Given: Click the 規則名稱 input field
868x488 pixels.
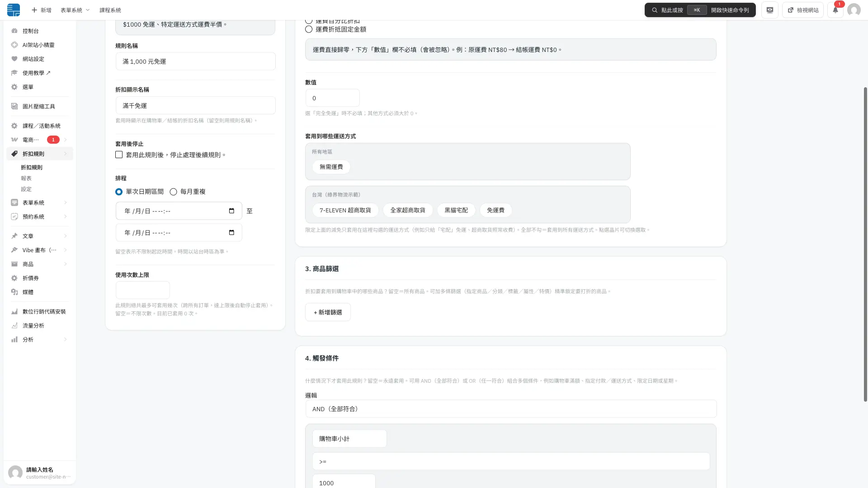Looking at the screenshot, I should point(195,61).
